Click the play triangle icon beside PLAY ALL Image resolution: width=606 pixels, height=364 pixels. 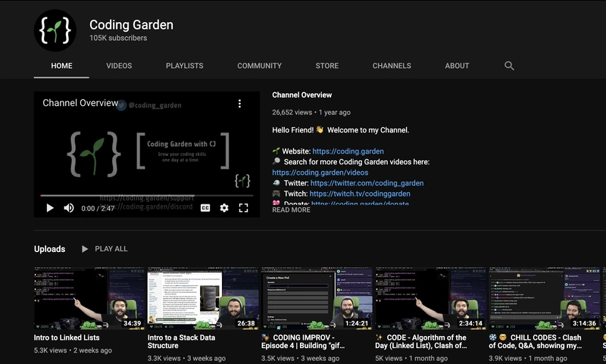[85, 249]
